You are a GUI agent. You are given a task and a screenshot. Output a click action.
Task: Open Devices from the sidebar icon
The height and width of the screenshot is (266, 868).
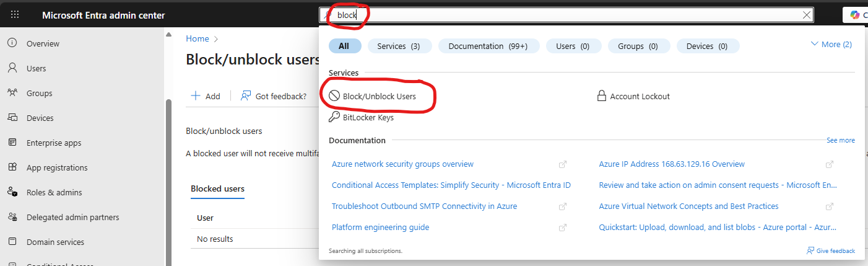tap(12, 118)
